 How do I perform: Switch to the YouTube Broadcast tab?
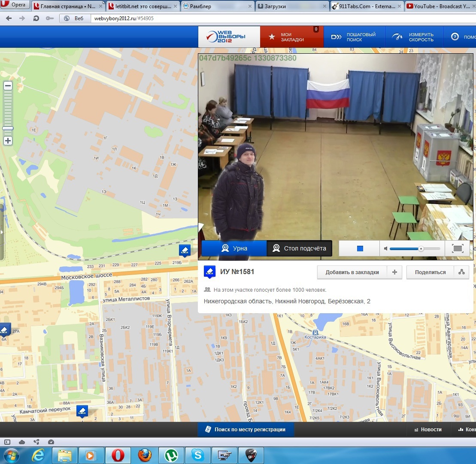[x=441, y=6]
